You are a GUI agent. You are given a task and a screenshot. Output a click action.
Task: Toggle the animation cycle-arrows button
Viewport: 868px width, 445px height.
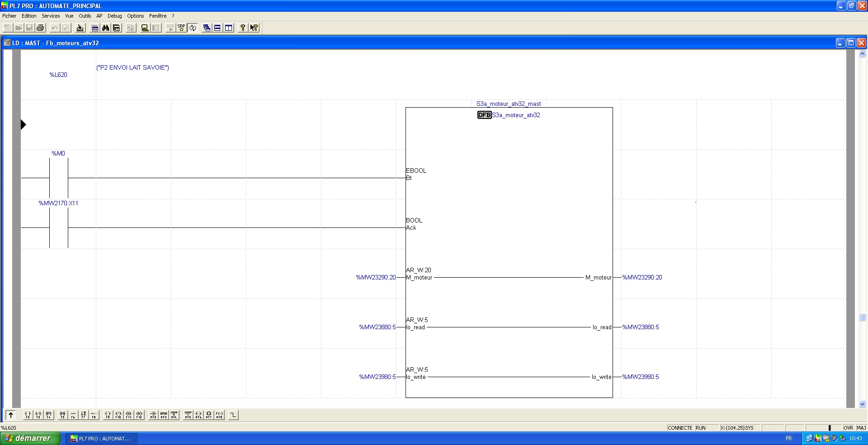tap(193, 28)
